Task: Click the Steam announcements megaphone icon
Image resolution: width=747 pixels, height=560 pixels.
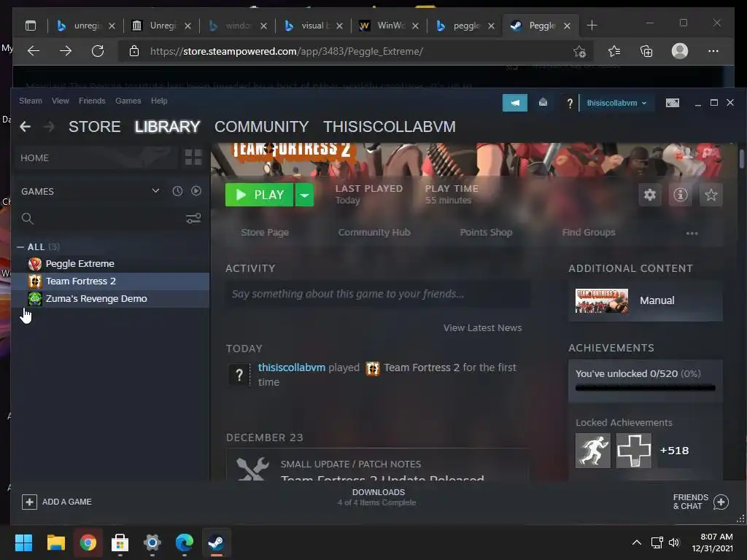Action: pos(514,103)
